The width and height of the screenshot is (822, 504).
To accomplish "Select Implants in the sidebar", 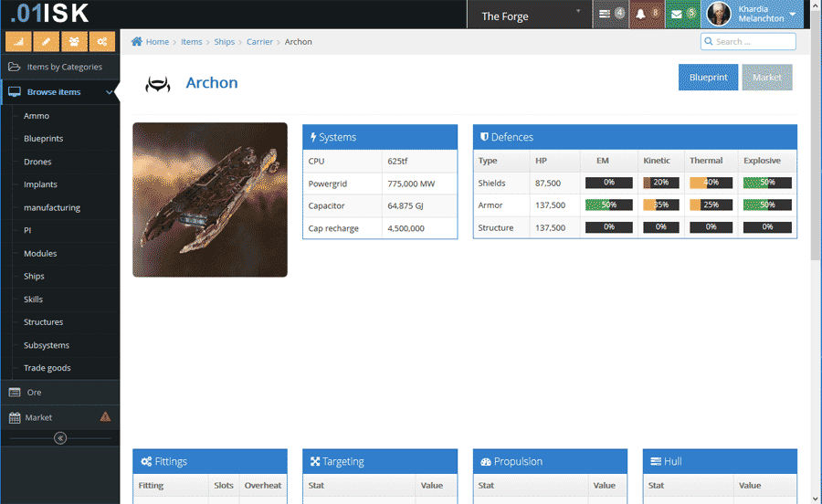I will pos(40,184).
